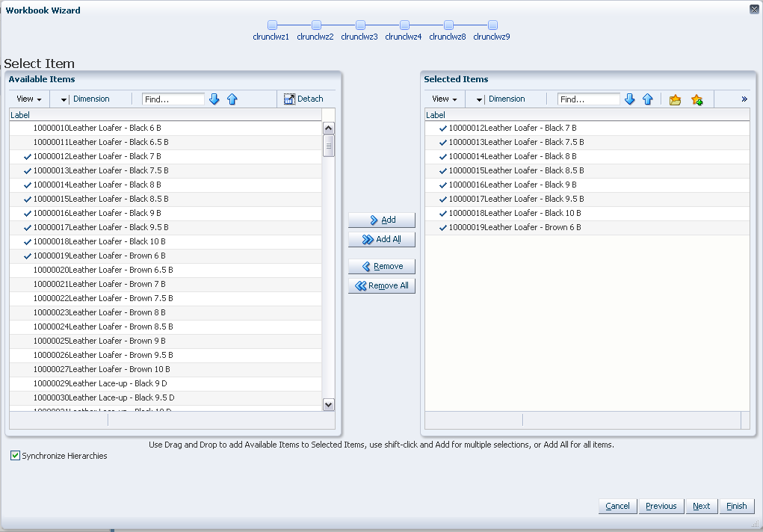Select available item 10000026Leather Loafer - Brown 9.5 B
763x532 pixels.
[x=165, y=355]
